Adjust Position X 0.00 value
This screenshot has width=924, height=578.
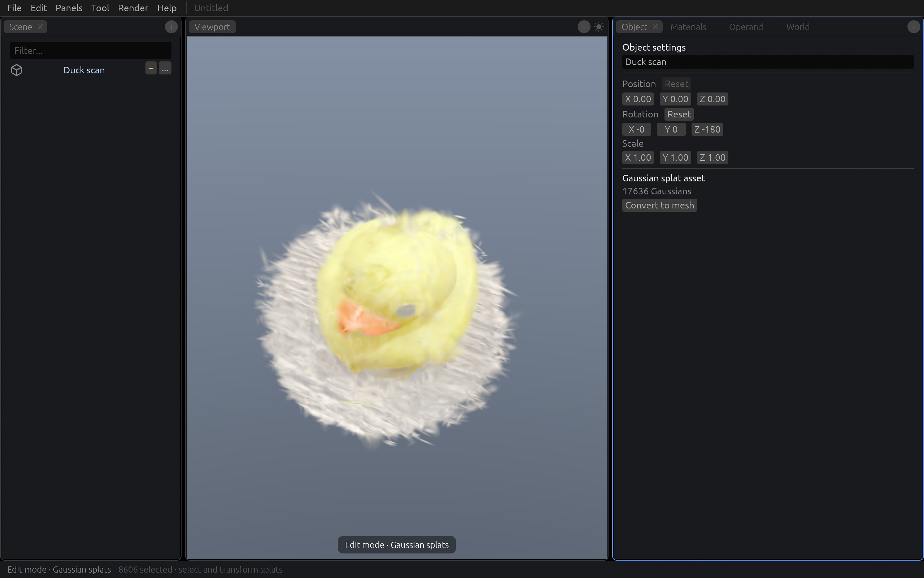638,99
